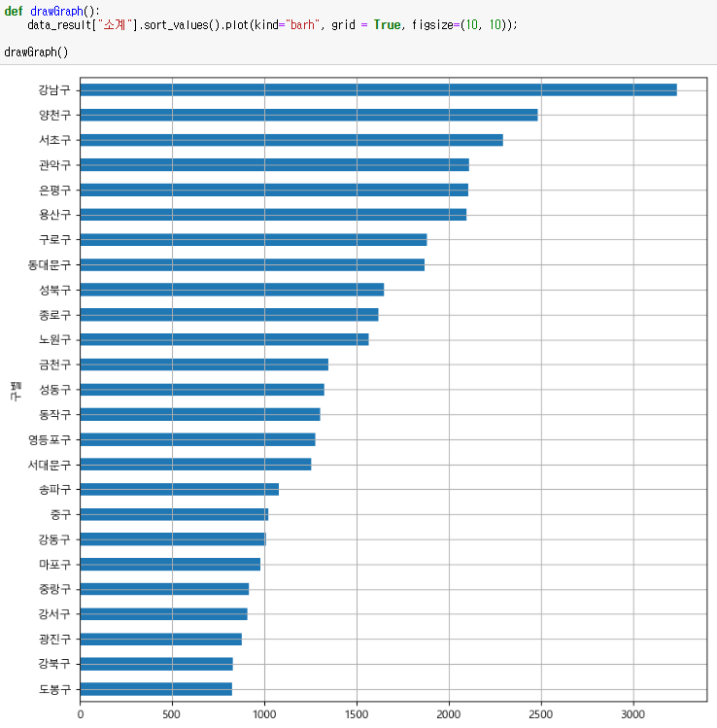Click the 성북구 axis label
The image size is (717, 728).
[54, 290]
